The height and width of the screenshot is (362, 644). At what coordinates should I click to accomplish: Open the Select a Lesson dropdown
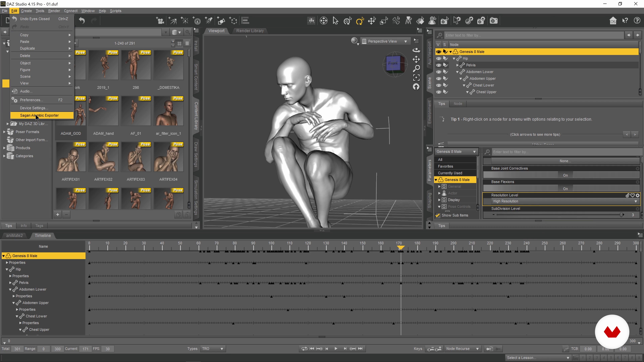[x=538, y=358]
